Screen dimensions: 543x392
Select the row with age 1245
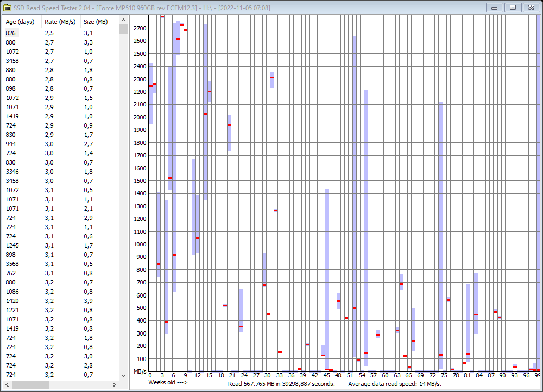(x=61, y=245)
